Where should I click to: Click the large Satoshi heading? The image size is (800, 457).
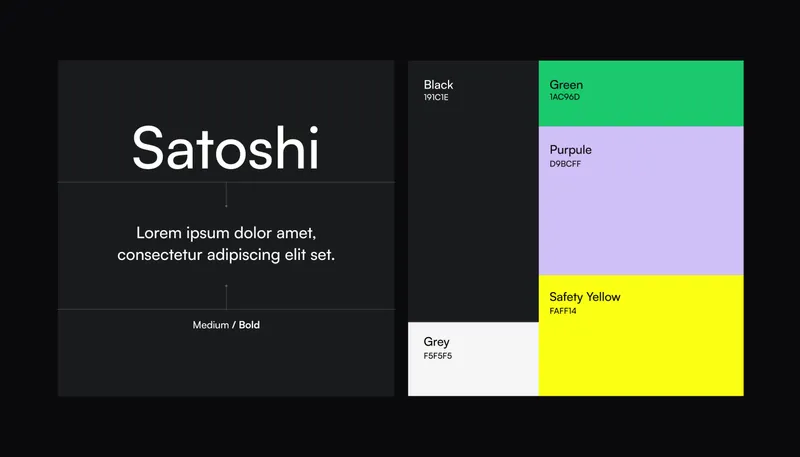tap(226, 148)
